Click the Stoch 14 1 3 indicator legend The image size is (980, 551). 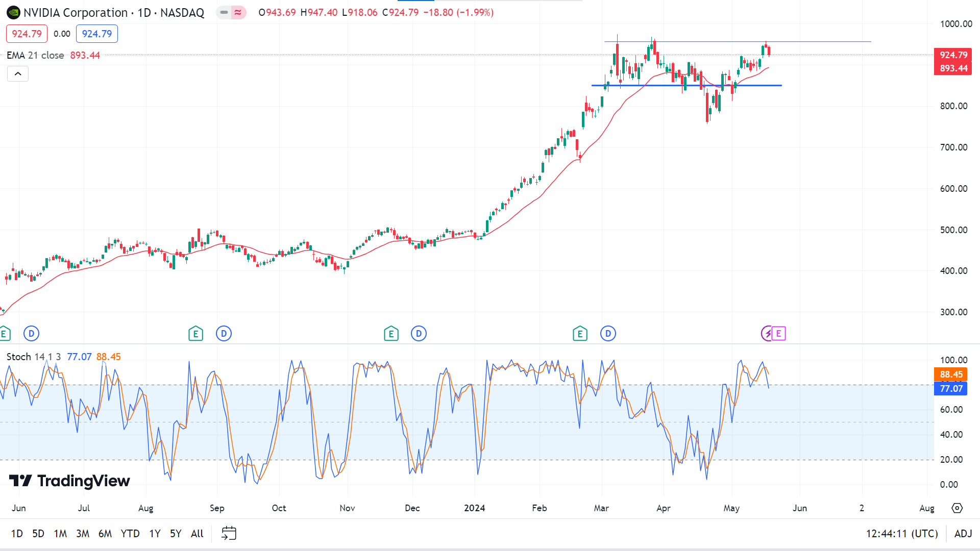point(34,357)
